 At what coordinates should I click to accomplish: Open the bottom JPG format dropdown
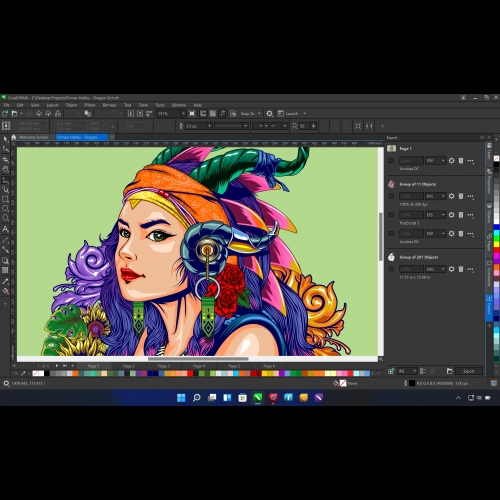407,371
